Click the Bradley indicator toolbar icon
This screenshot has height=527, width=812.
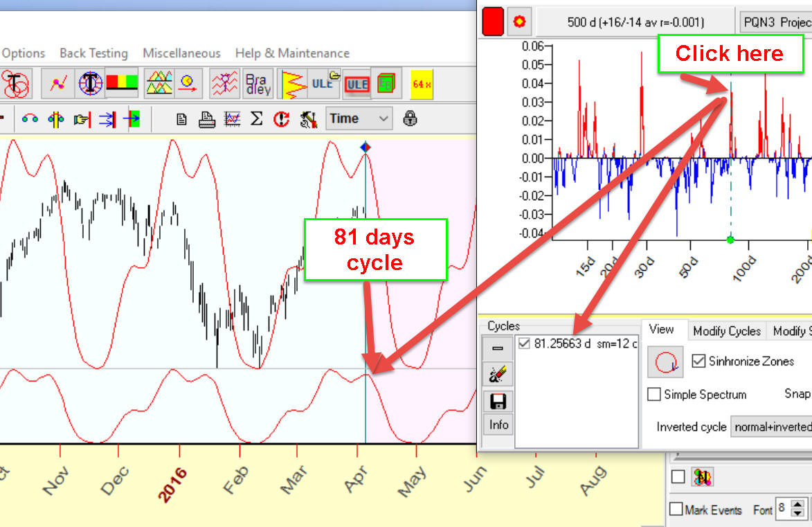click(258, 84)
